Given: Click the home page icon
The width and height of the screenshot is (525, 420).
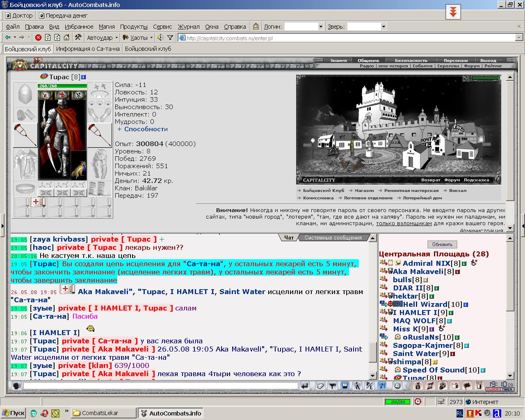Looking at the screenshot, I should click(x=66, y=37).
